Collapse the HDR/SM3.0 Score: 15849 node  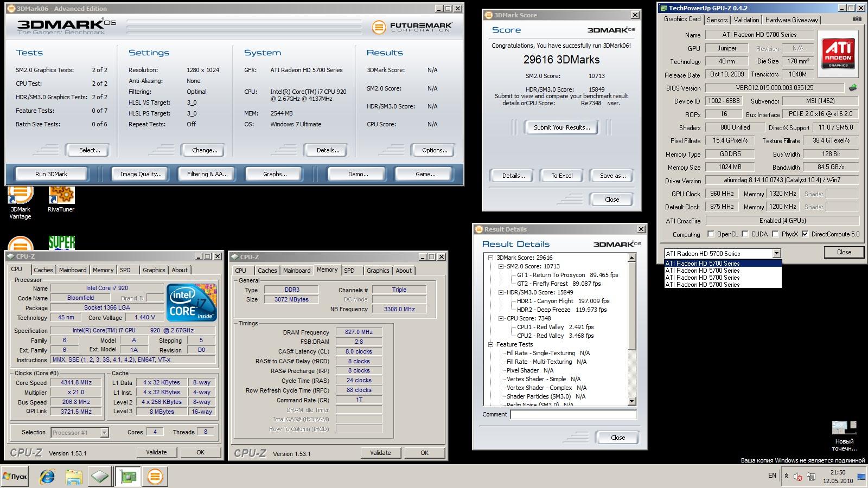[501, 292]
